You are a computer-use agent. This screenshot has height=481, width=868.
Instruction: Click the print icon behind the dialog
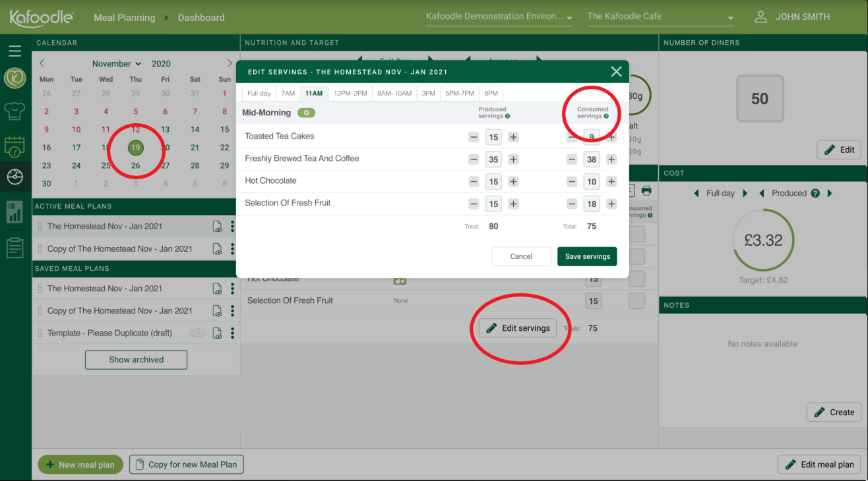click(646, 190)
